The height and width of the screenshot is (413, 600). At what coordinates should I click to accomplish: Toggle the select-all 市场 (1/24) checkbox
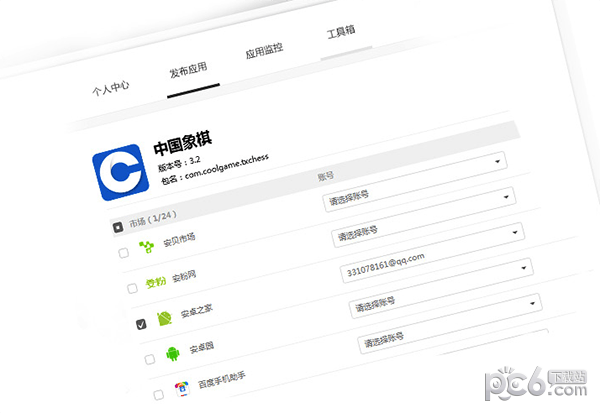click(118, 227)
